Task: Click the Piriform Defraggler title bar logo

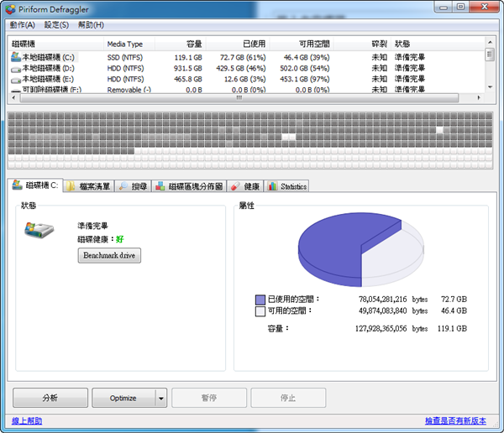Action: pyautogui.click(x=10, y=9)
